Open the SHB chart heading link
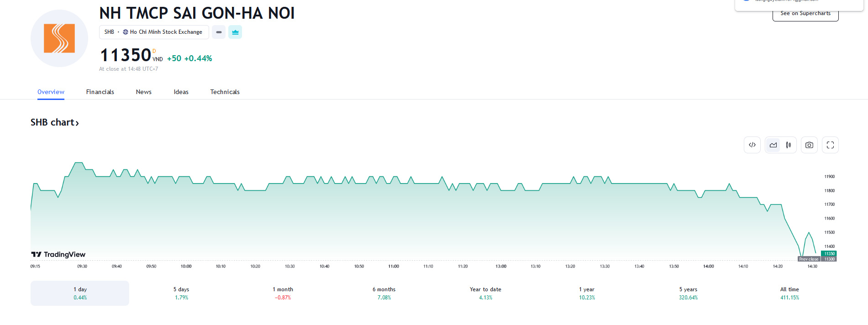868x325 pixels. (55, 122)
